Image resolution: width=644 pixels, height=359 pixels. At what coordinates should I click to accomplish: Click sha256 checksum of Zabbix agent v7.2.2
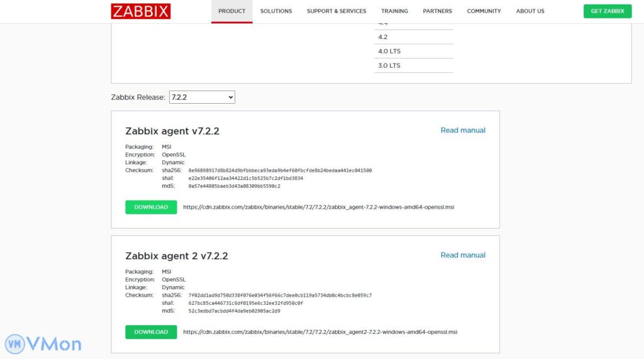coord(280,170)
